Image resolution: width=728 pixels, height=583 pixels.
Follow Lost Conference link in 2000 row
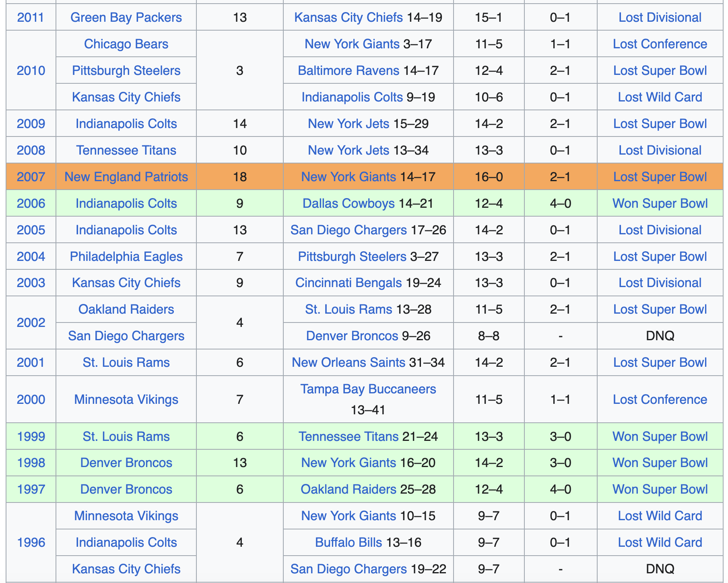(660, 399)
